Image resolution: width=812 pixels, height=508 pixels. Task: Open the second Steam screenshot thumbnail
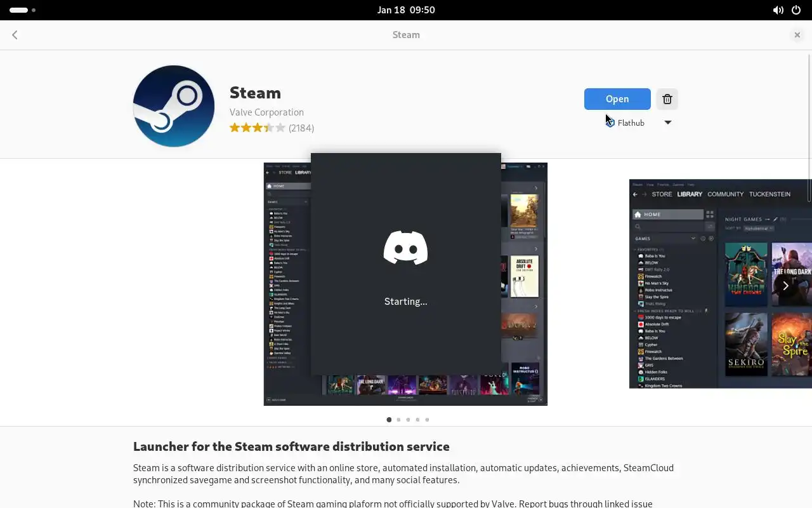(721, 284)
